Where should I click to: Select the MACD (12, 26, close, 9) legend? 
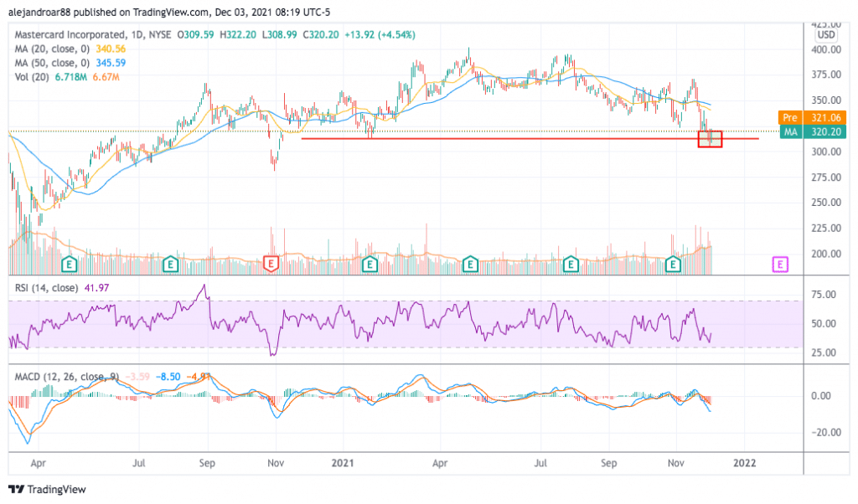click(x=67, y=377)
